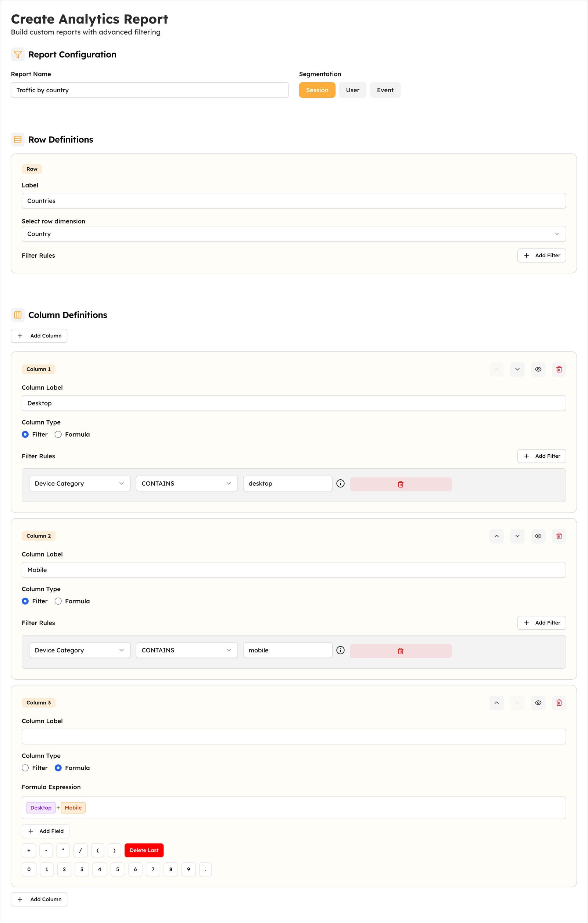Insert digit 3 into the formula
The height and width of the screenshot is (923, 588).
[82, 869]
